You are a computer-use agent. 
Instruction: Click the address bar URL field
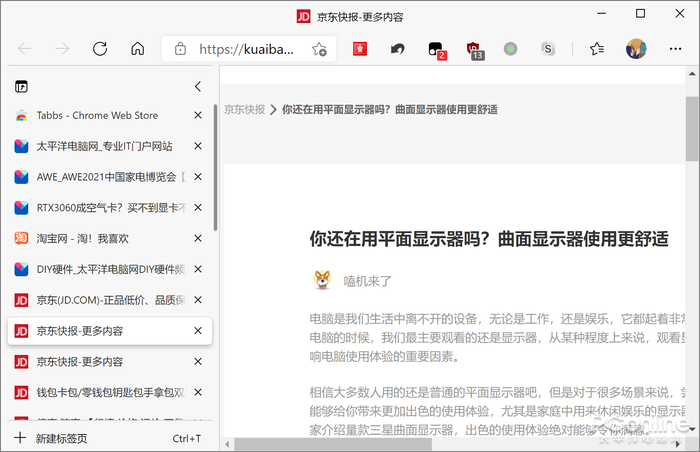coord(245,49)
